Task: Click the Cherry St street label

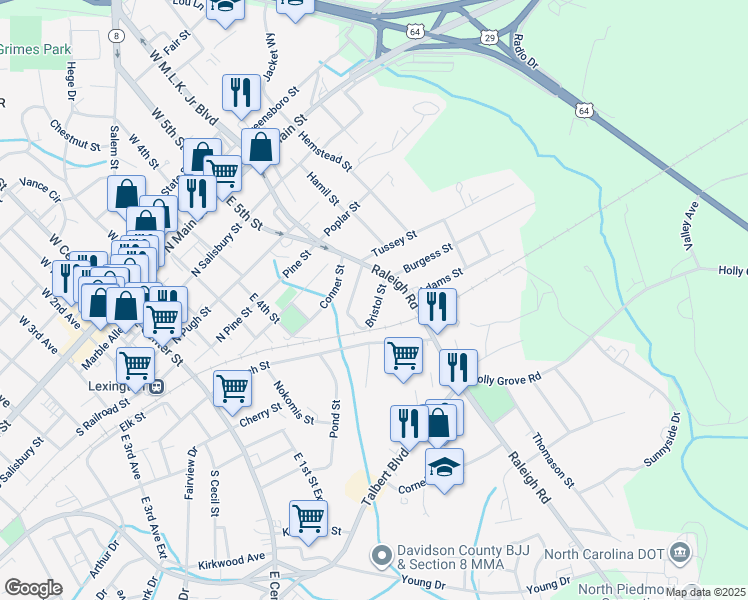Action: (261, 415)
